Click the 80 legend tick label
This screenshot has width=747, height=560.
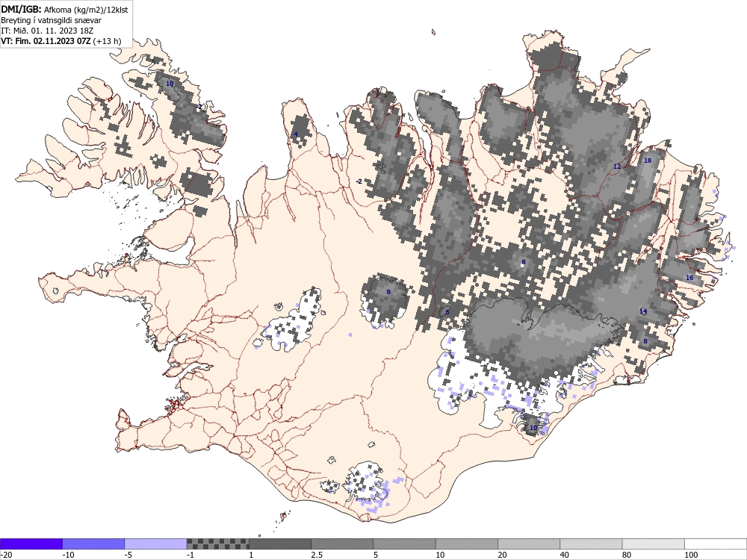click(x=627, y=555)
